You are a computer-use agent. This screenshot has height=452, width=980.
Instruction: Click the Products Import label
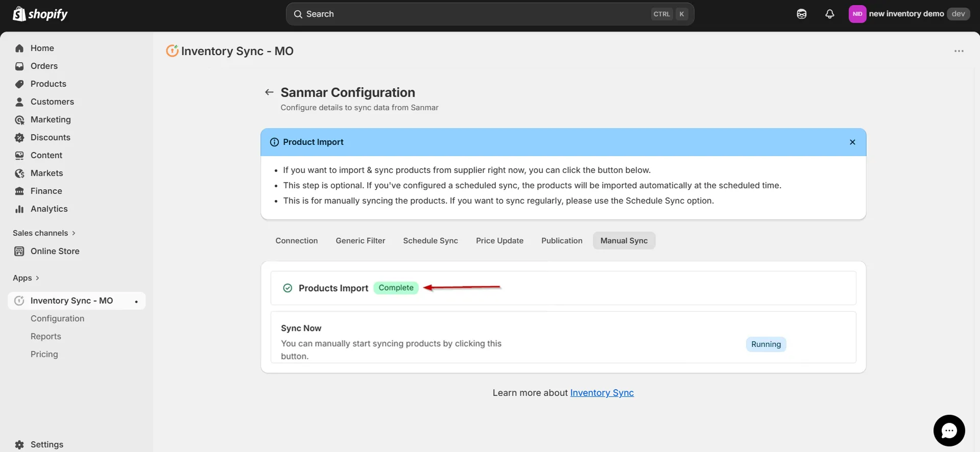333,288
